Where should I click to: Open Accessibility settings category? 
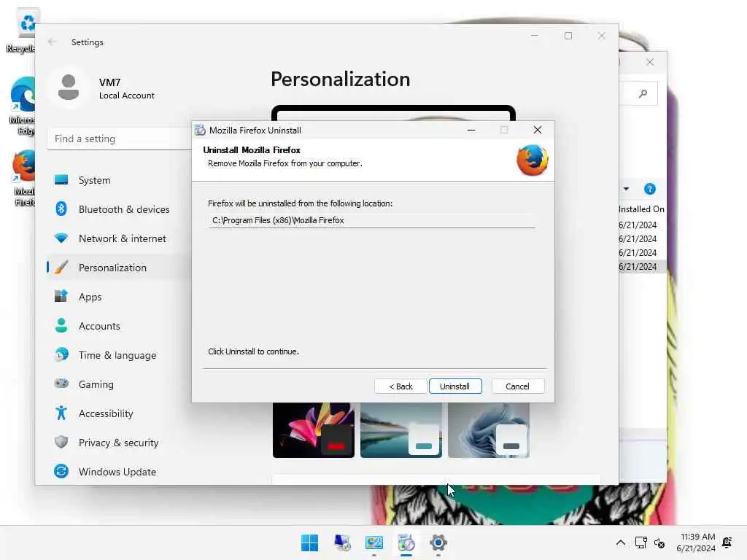click(x=119, y=413)
